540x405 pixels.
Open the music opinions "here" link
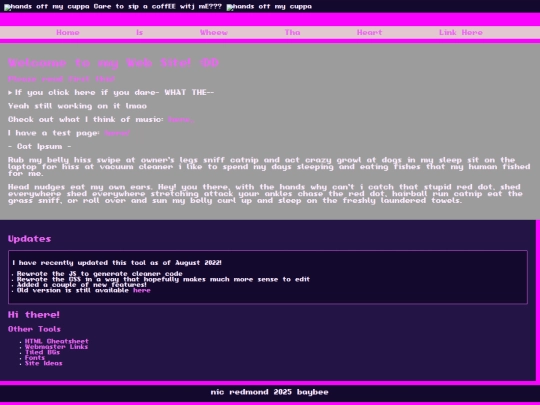coord(181,120)
